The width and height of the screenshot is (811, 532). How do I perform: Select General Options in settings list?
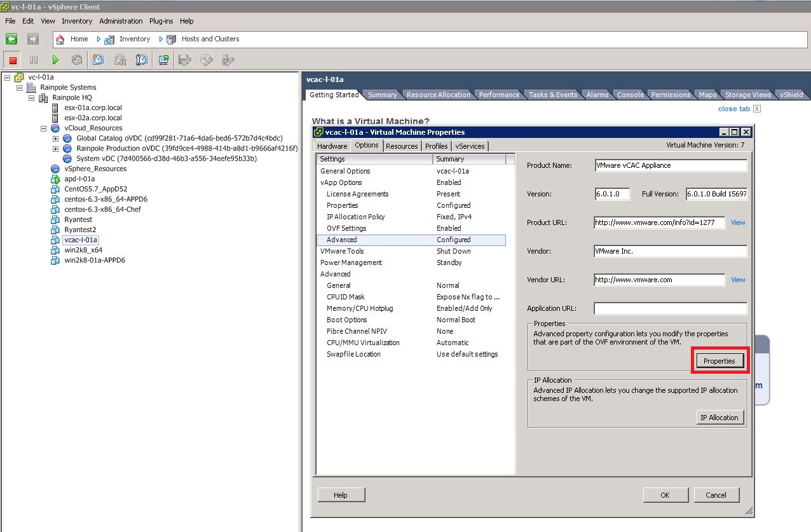[411, 171]
